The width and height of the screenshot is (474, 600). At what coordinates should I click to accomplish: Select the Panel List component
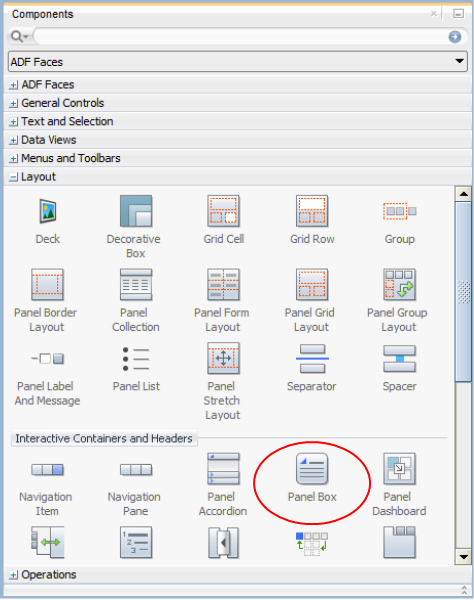136,371
